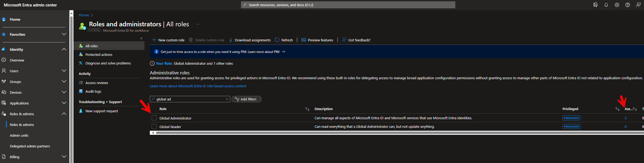Open Global Reader role
The width and height of the screenshot is (644, 163).
(x=170, y=127)
